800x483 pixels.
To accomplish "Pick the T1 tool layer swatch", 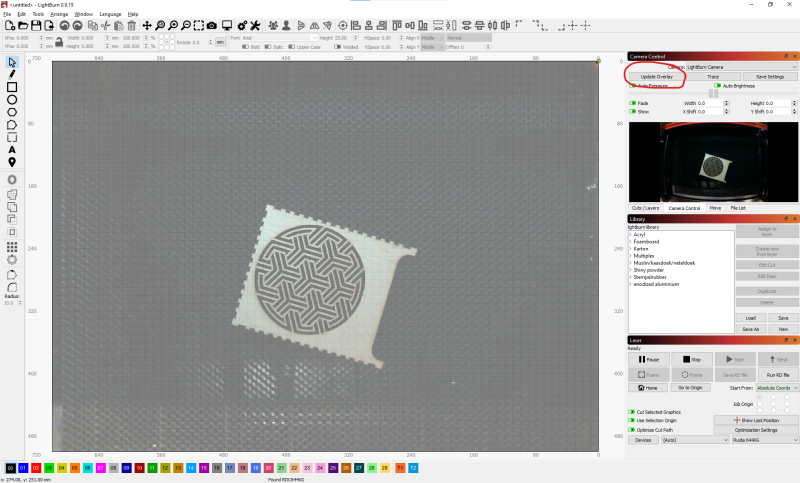I will pos(400,468).
